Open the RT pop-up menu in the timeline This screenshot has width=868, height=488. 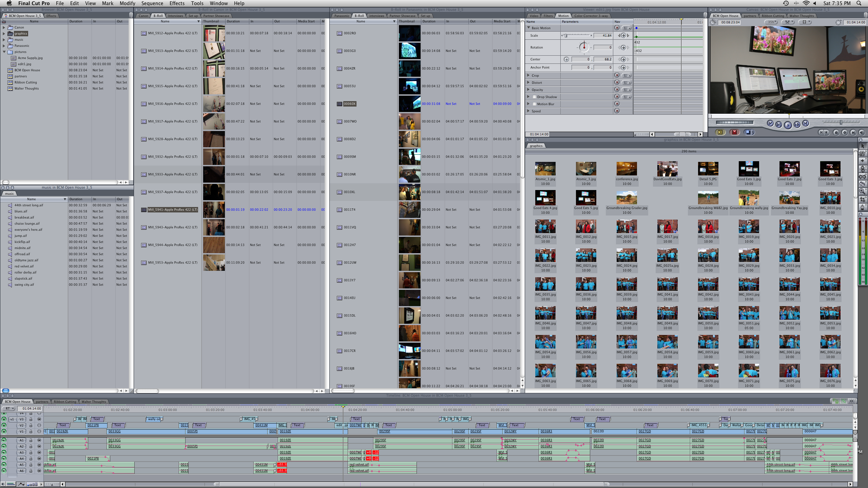[x=9, y=409]
